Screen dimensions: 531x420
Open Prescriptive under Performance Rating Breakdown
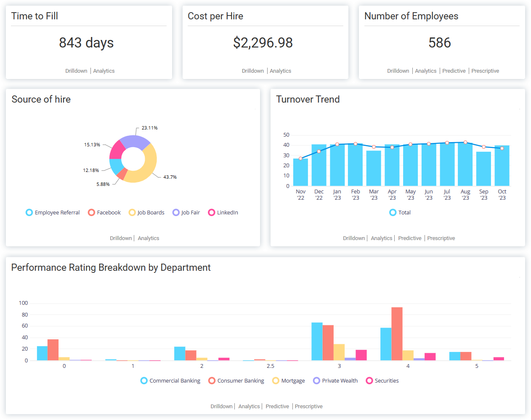point(309,407)
